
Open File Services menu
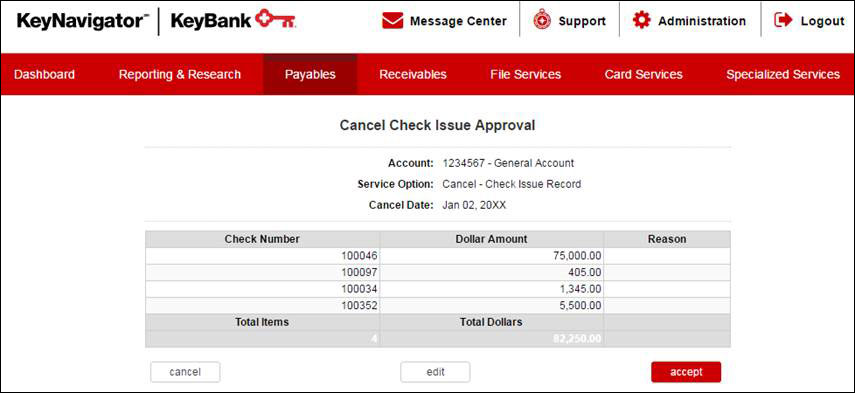click(x=526, y=74)
